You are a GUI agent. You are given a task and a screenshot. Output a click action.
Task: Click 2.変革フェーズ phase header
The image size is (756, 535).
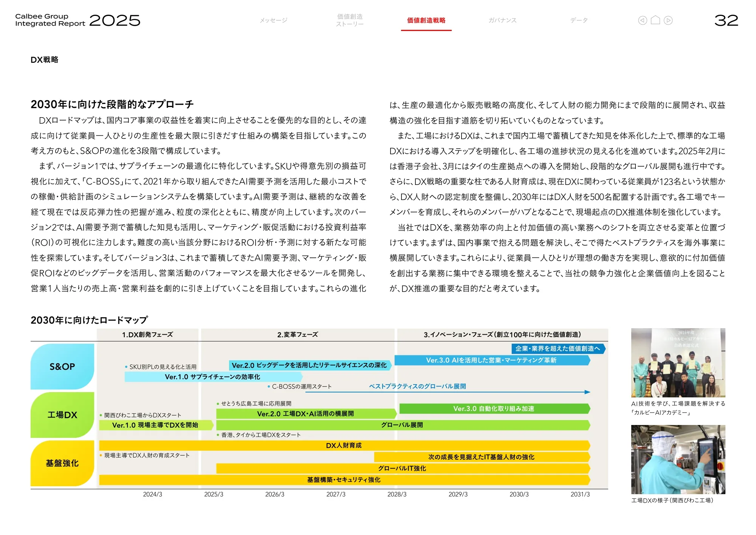pyautogui.click(x=297, y=335)
